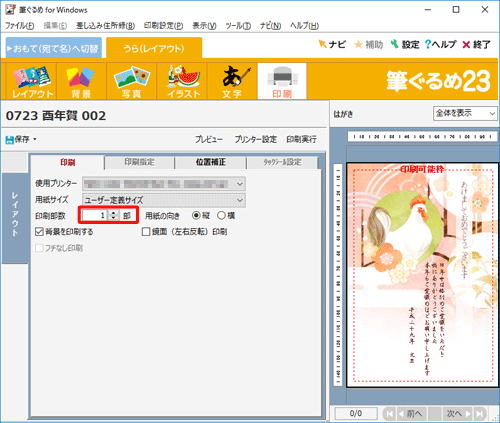The image size is (500, 423).
Task: Switch to おもて(宛て名)へ切替 tab
Action: (54, 48)
